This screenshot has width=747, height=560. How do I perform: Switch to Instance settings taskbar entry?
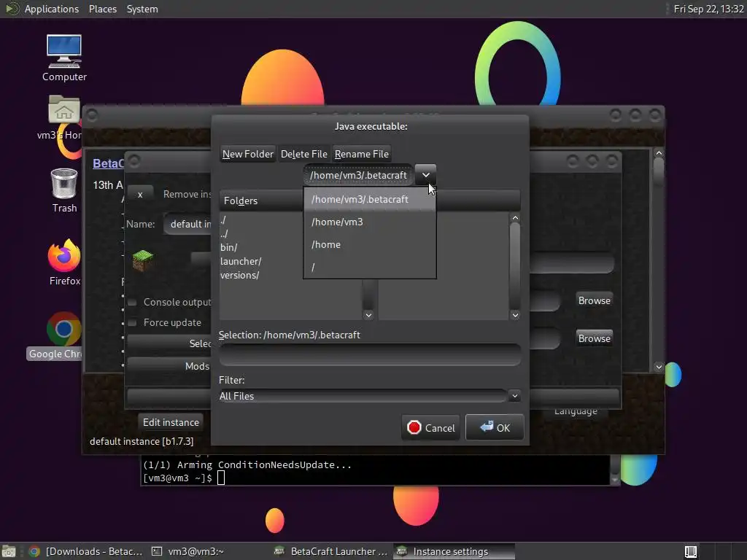454,551
